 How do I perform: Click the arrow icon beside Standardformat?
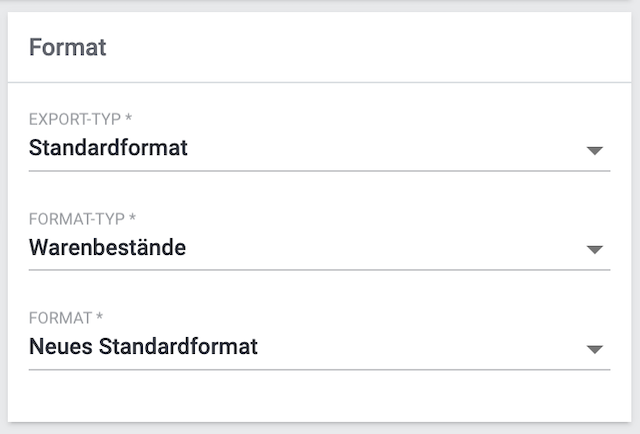point(595,150)
